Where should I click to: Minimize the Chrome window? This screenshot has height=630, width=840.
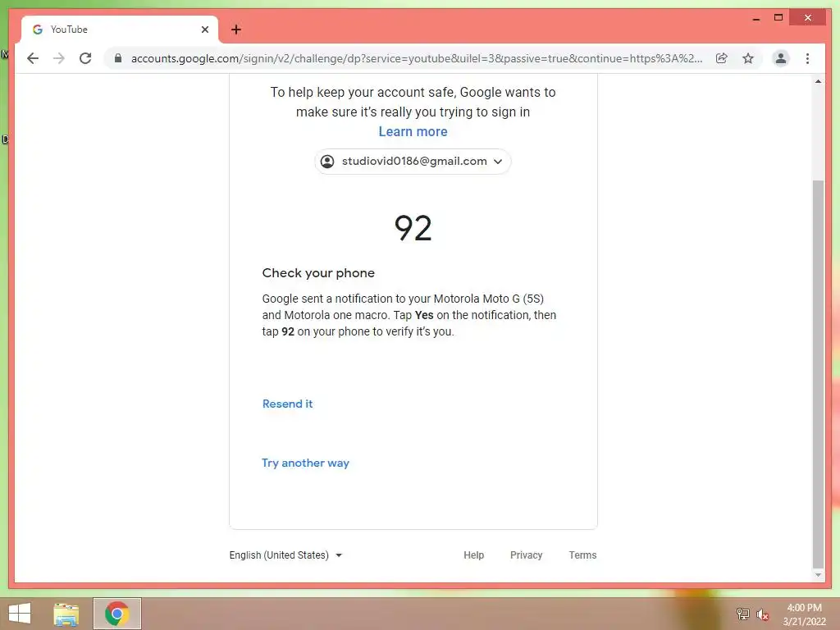(756, 18)
